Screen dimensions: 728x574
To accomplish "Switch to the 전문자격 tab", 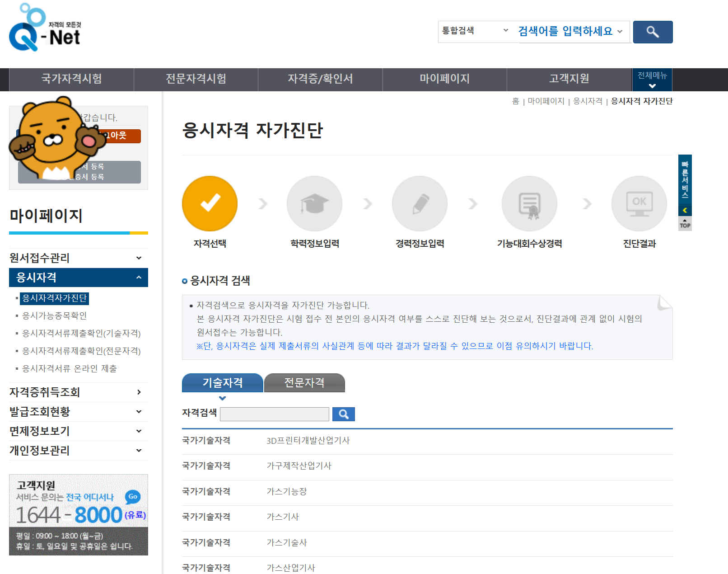I will click(x=304, y=382).
